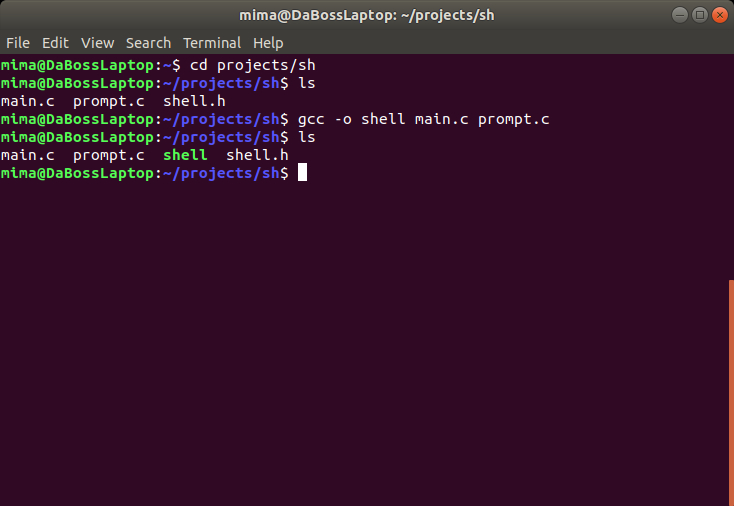The height and width of the screenshot is (506, 734).
Task: Click 'shell.h' in second ls output
Action: point(257,155)
